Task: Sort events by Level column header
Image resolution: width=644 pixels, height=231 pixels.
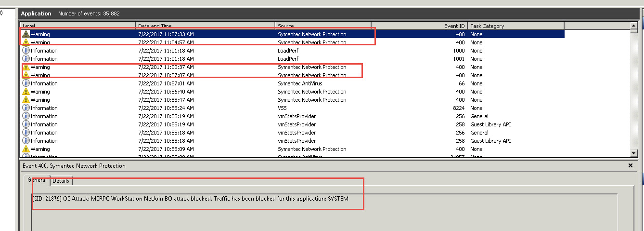Action: (78, 26)
